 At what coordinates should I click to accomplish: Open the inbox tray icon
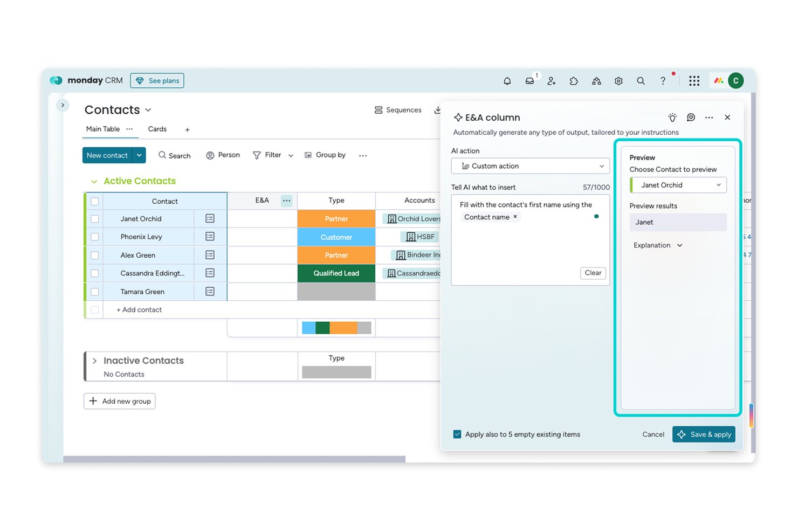530,81
